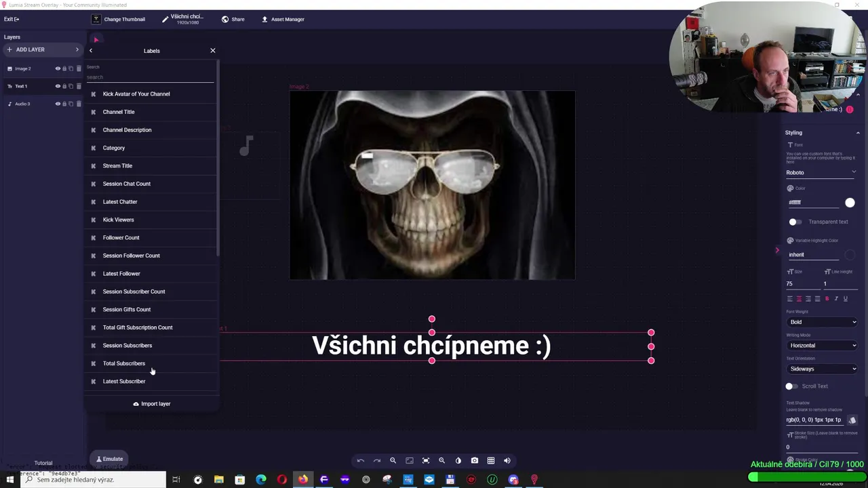Open Discord from the taskbar
This screenshot has width=868, height=488.
coord(513,480)
